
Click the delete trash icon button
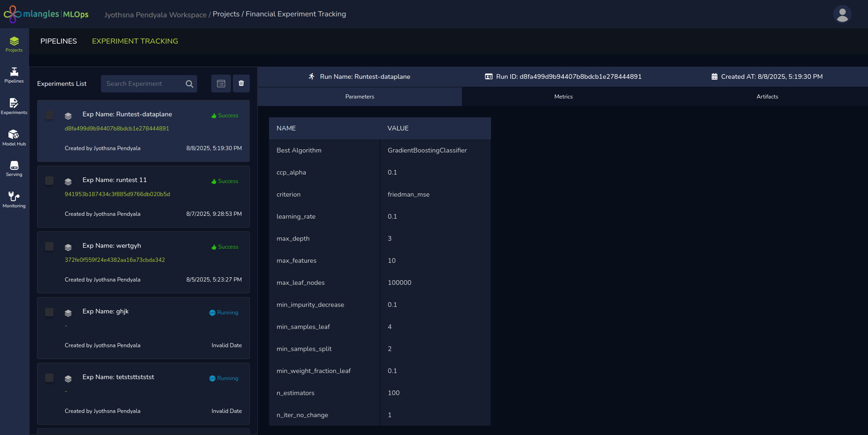tap(241, 84)
